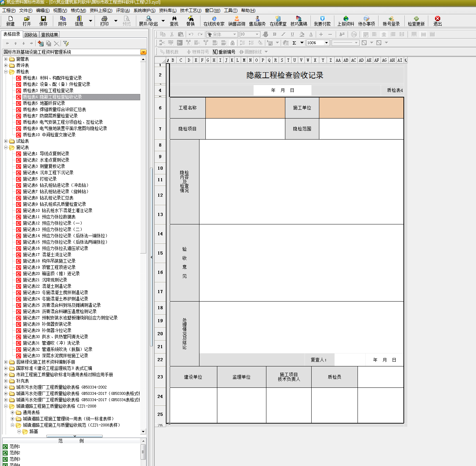Select 范例3 in the examples list
The width and height of the screenshot is (476, 466).
[x=15, y=459]
